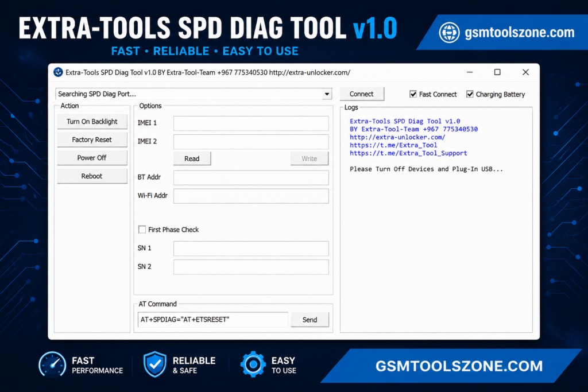Select the SN 1 text field
588x392 pixels.
[251, 249]
